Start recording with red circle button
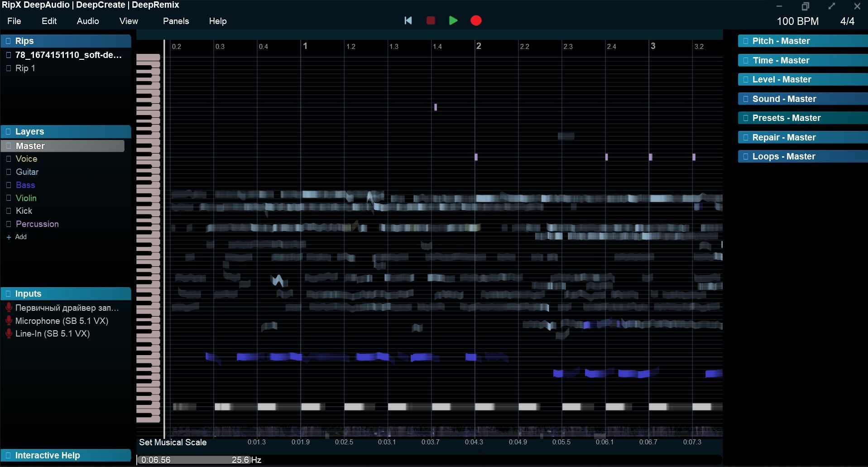Image resolution: width=868 pixels, height=467 pixels. 476,20
